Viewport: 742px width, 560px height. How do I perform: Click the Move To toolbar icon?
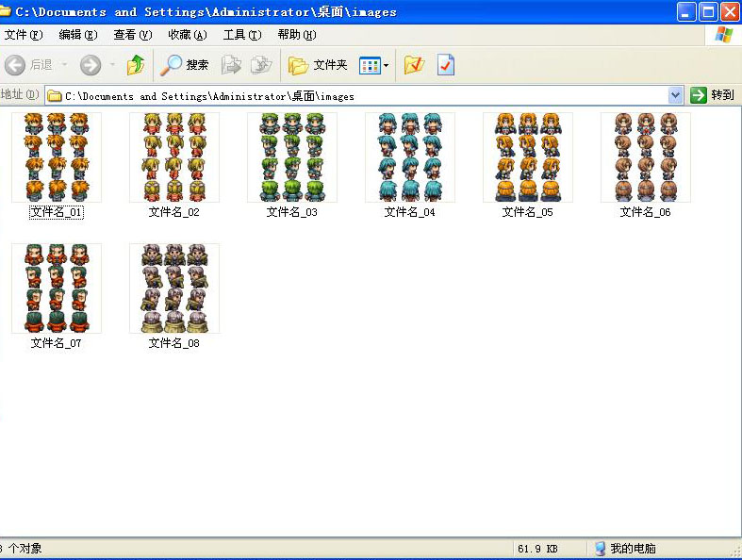pos(231,65)
